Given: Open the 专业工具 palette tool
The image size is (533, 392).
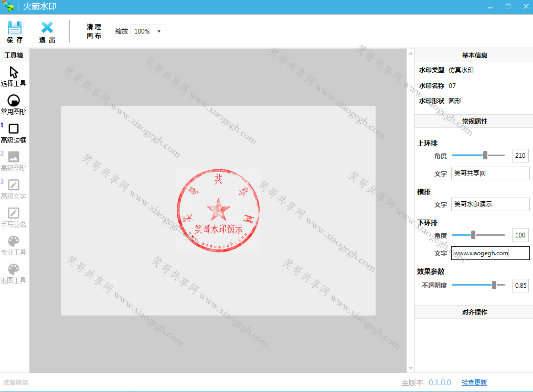Looking at the screenshot, I should click(x=14, y=246).
